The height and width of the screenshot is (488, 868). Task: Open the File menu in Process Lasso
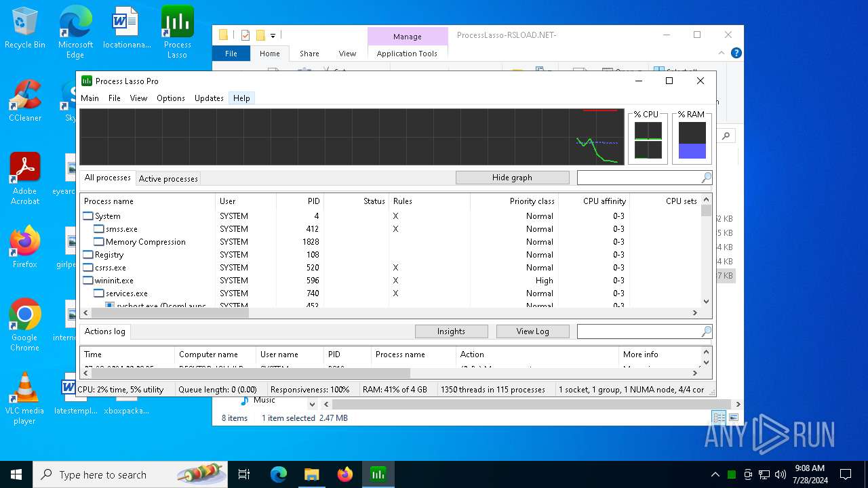click(115, 98)
